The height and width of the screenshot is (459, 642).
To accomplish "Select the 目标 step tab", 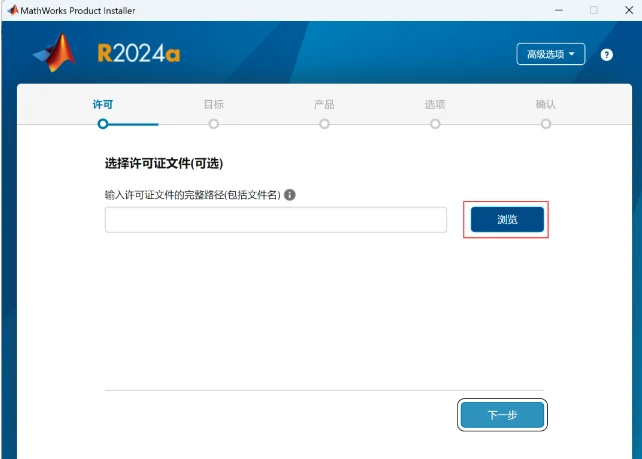I will (x=214, y=104).
